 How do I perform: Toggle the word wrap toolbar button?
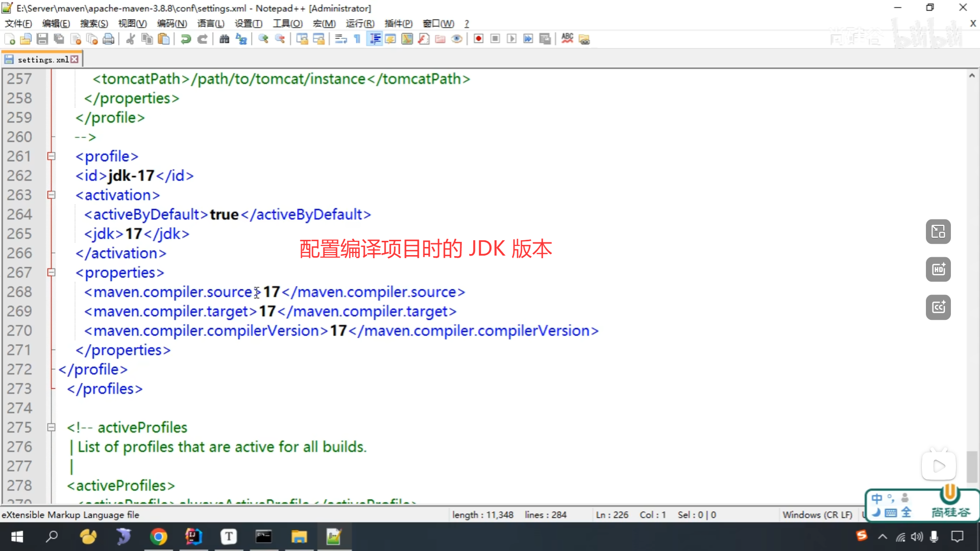(x=341, y=39)
